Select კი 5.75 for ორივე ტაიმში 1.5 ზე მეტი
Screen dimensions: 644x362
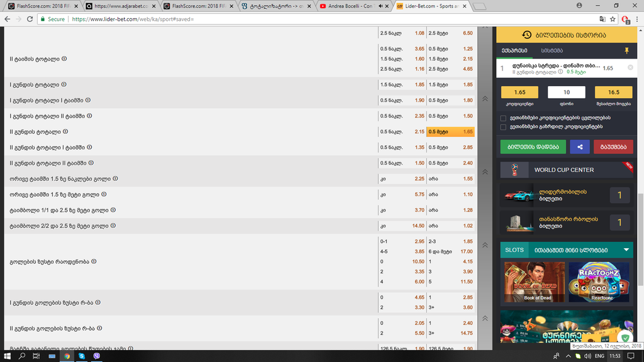click(402, 195)
